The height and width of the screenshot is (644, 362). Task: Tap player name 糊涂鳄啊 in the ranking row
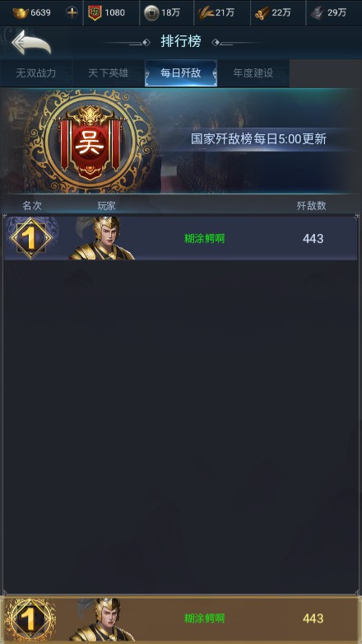(x=204, y=239)
